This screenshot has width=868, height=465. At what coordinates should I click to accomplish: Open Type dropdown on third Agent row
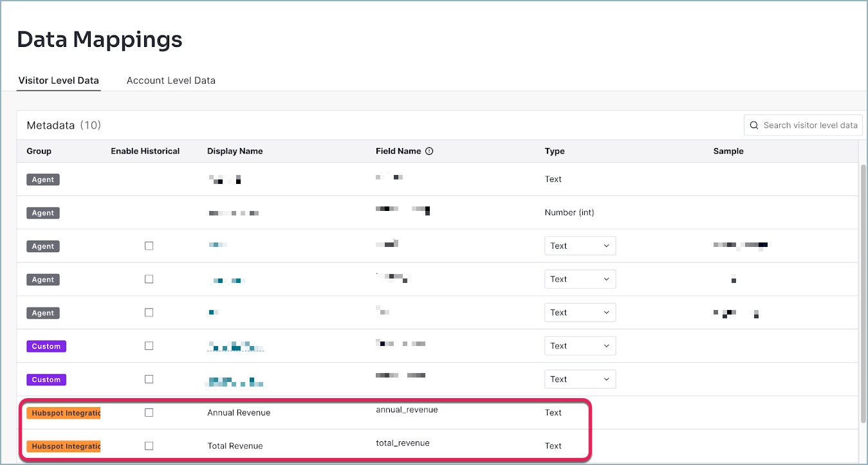point(580,246)
